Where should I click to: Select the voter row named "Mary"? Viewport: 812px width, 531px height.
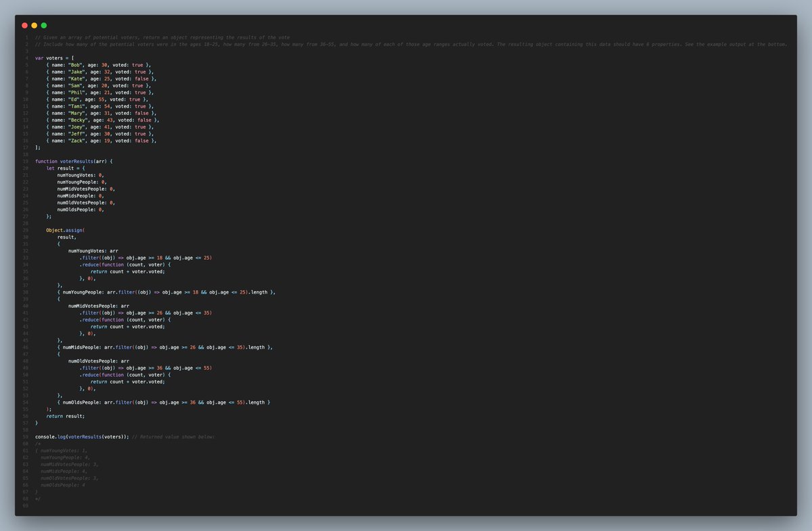click(101, 113)
